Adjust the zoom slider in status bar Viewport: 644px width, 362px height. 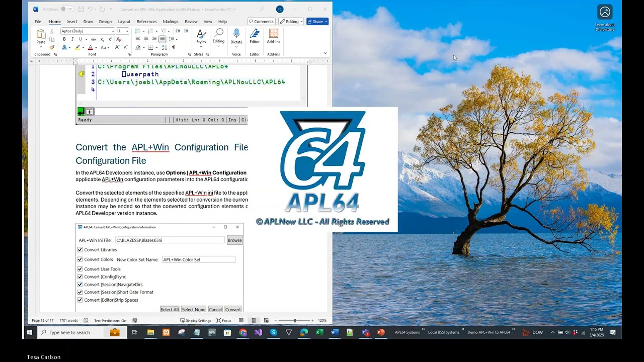click(x=295, y=320)
